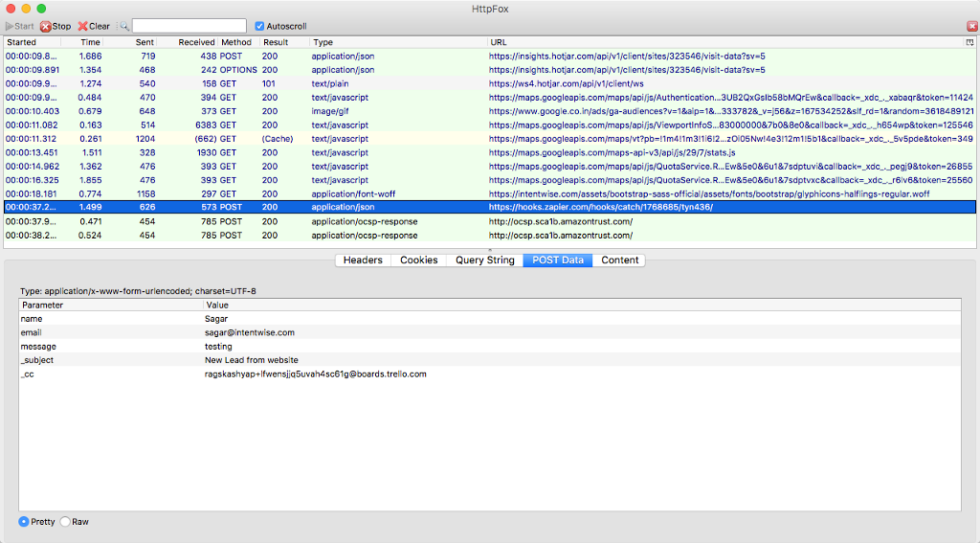This screenshot has width=980, height=543.
Task: Click the email parameter cell
Action: click(31, 333)
